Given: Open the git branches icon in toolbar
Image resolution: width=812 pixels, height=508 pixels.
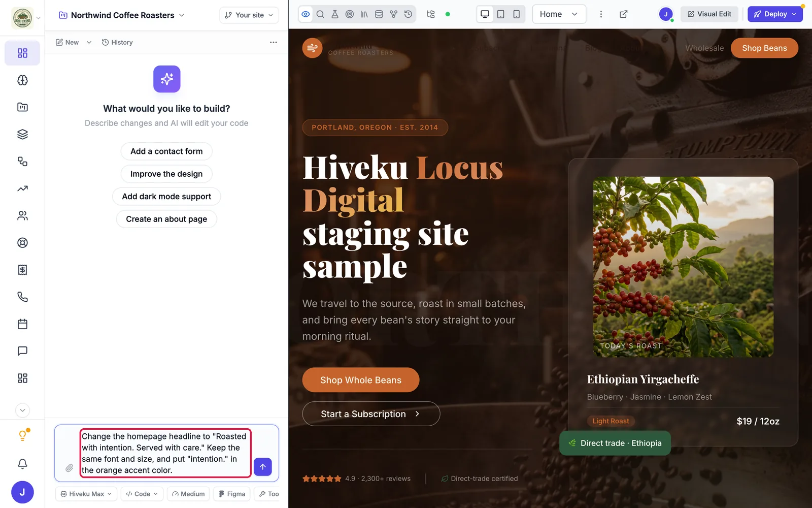Looking at the screenshot, I should pos(394,14).
